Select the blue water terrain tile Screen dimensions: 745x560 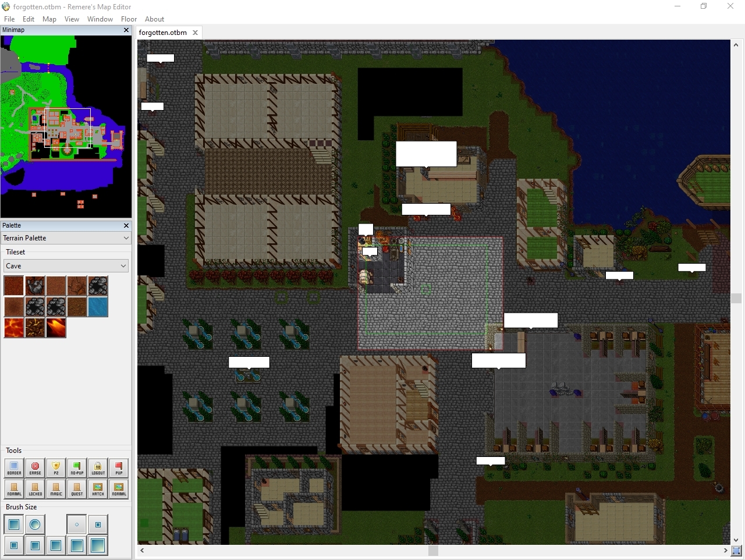pyautogui.click(x=98, y=307)
